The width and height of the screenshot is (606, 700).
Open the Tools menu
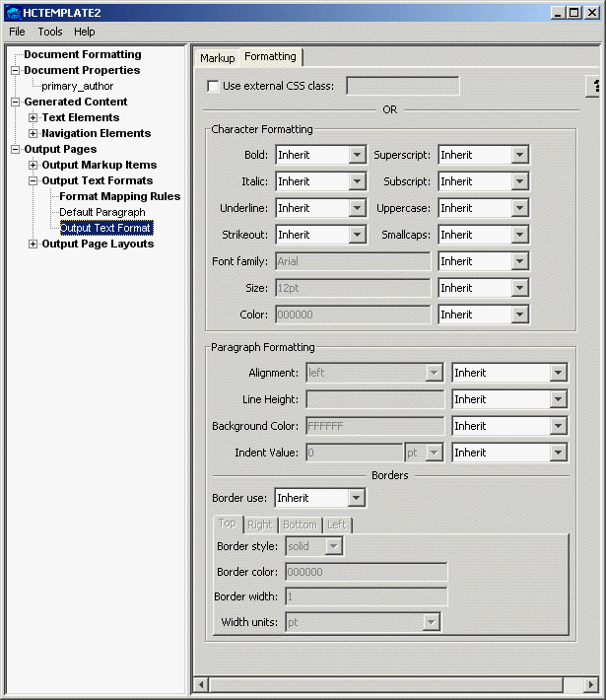(50, 32)
